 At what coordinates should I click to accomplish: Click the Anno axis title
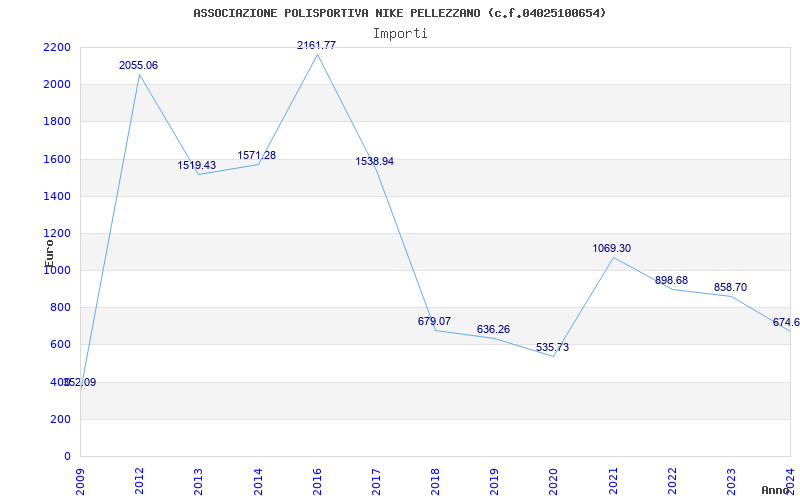coord(776,490)
